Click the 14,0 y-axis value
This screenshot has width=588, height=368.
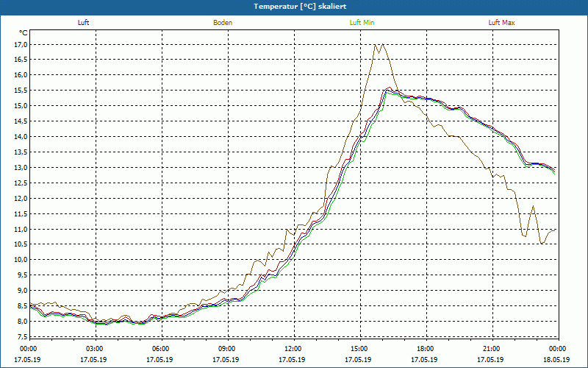pyautogui.click(x=21, y=137)
